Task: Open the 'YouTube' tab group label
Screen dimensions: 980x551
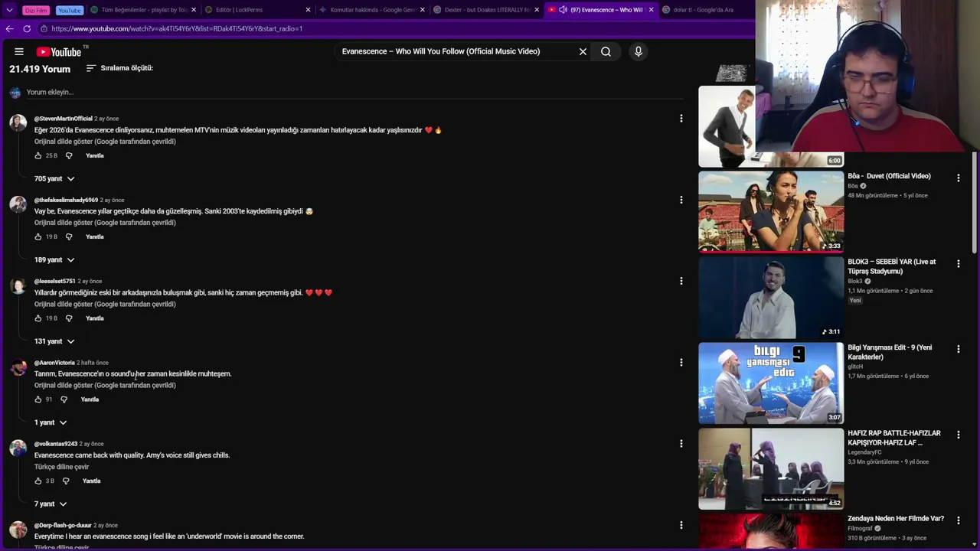Action: tap(69, 10)
